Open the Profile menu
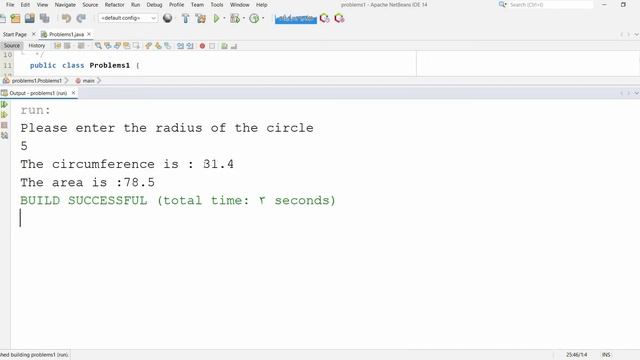Screen dimensions: 640x360 pos(176,5)
